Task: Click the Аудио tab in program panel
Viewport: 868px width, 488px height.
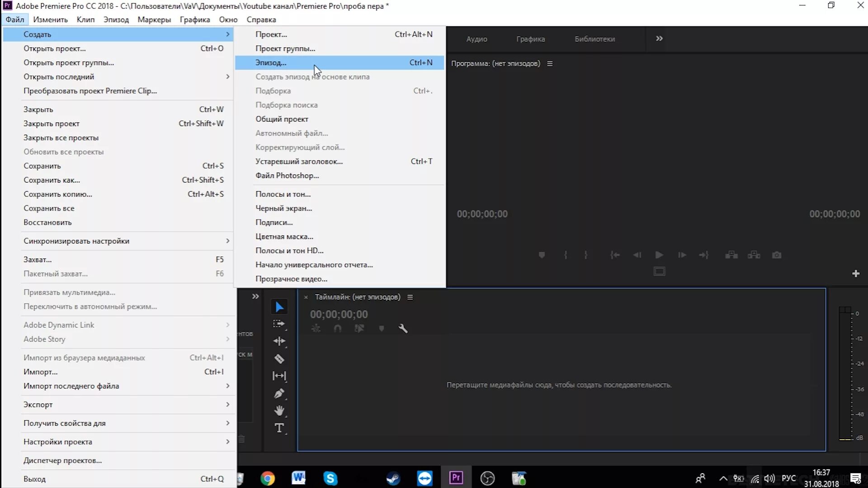Action: (x=477, y=39)
